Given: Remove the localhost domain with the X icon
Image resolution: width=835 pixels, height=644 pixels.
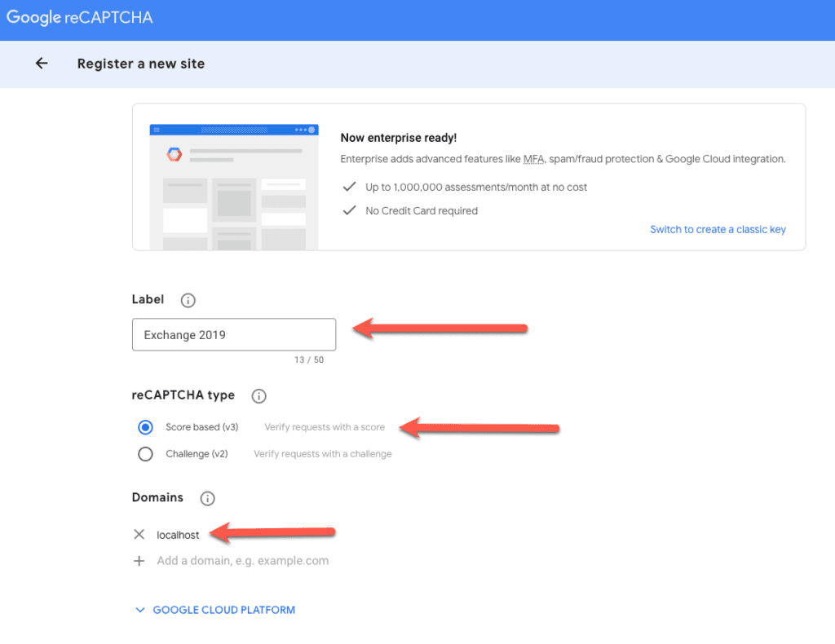Looking at the screenshot, I should 139,534.
